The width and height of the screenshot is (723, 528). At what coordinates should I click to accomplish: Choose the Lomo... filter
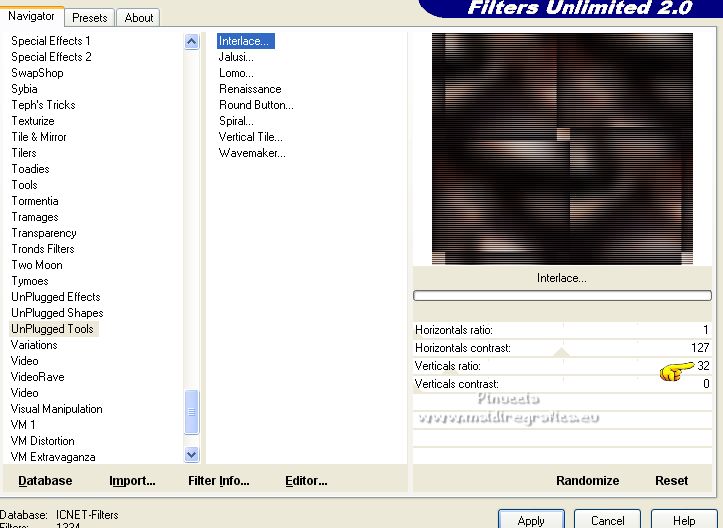coord(236,73)
